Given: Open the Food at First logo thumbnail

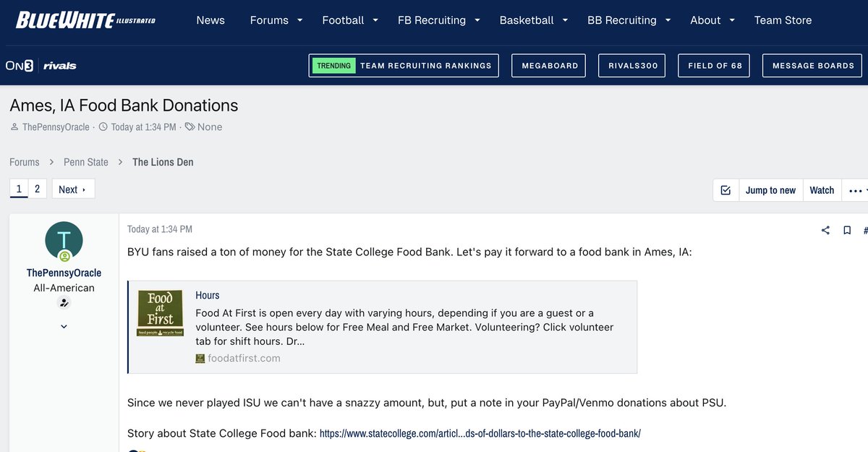Looking at the screenshot, I should coord(161,313).
